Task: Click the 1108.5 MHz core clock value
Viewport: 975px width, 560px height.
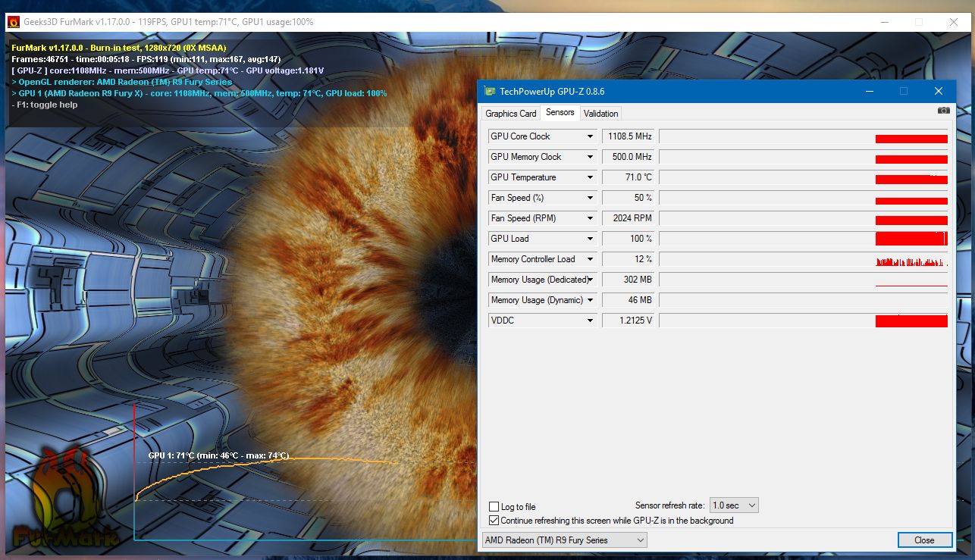Action: (628, 136)
